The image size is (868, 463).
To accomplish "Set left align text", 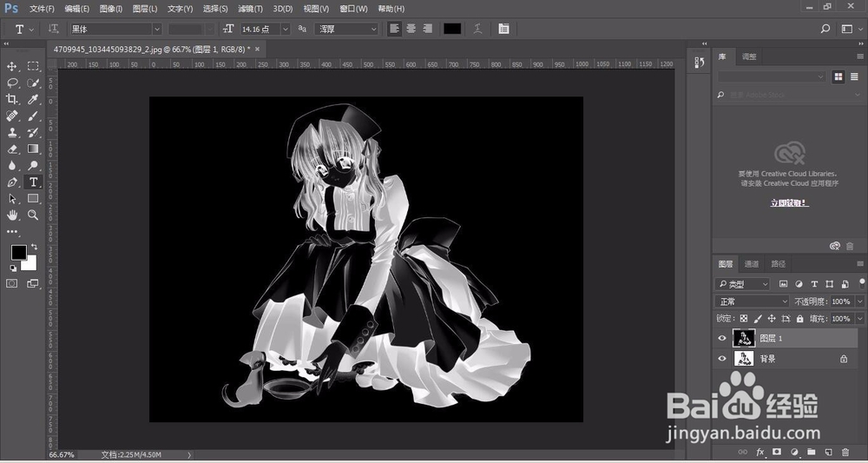I will click(394, 29).
